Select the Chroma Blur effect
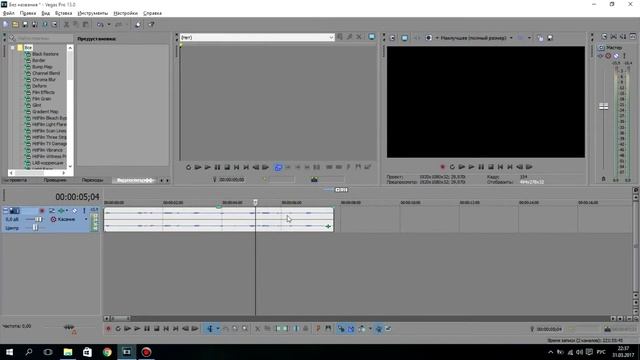 [x=44, y=80]
